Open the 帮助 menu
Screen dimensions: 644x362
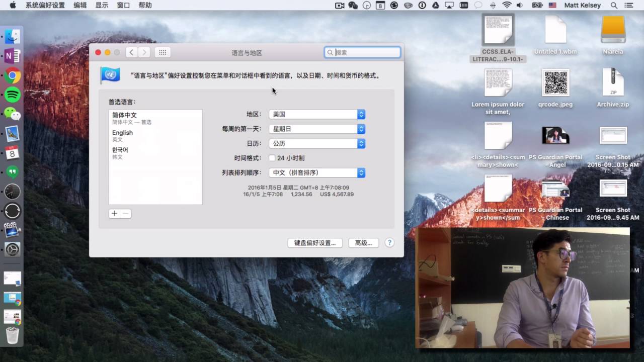click(145, 5)
